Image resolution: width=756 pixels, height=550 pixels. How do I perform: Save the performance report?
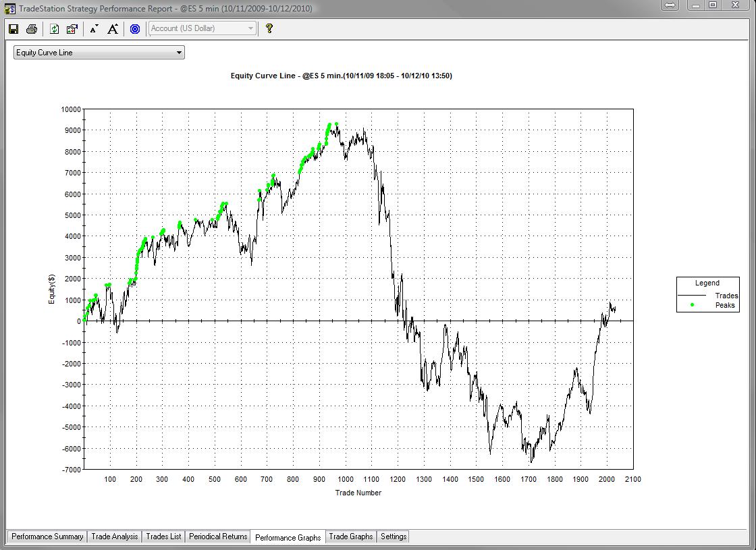click(x=13, y=29)
